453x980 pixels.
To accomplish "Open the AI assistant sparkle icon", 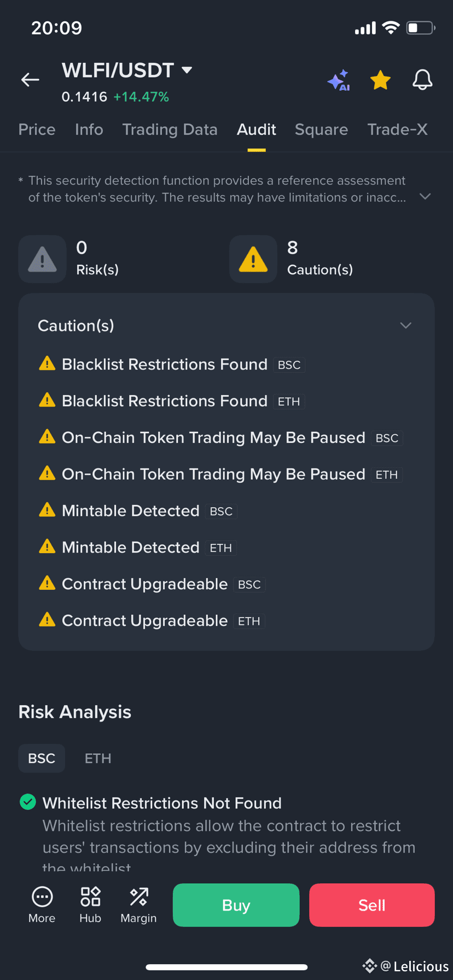I will coord(339,80).
